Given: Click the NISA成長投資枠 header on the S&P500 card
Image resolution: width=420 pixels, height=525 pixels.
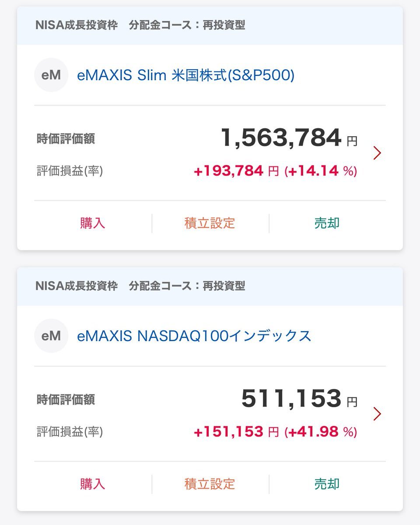Looking at the screenshot, I should tap(77, 25).
